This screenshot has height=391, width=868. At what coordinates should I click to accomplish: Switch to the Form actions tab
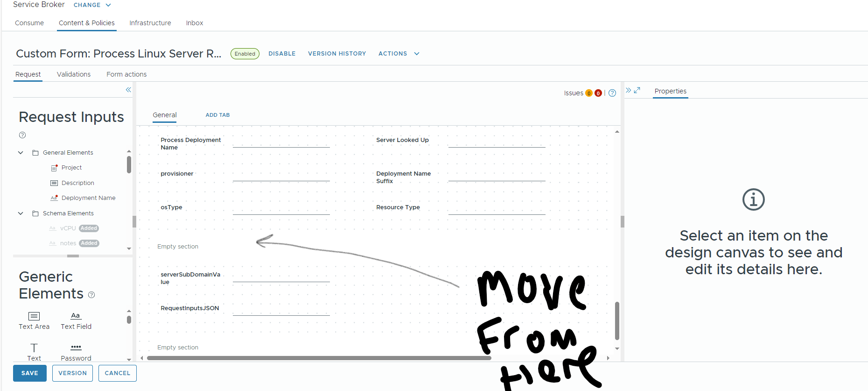pyautogui.click(x=126, y=74)
